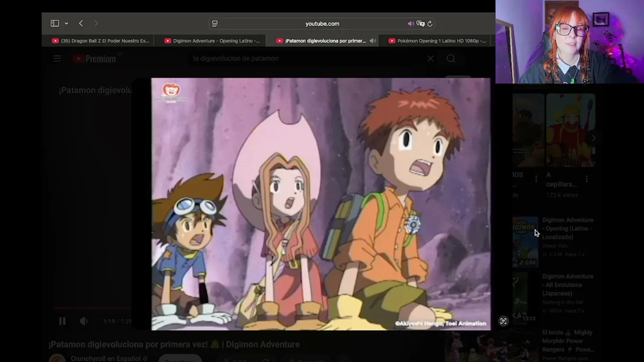Clear the YouTube search query
Image resolution: width=644 pixels, height=362 pixels.
click(x=430, y=58)
